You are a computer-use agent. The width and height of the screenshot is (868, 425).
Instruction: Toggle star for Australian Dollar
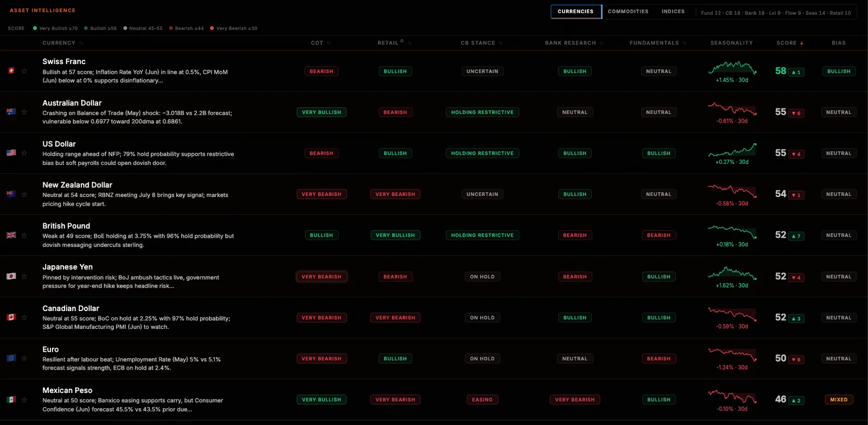[24, 112]
